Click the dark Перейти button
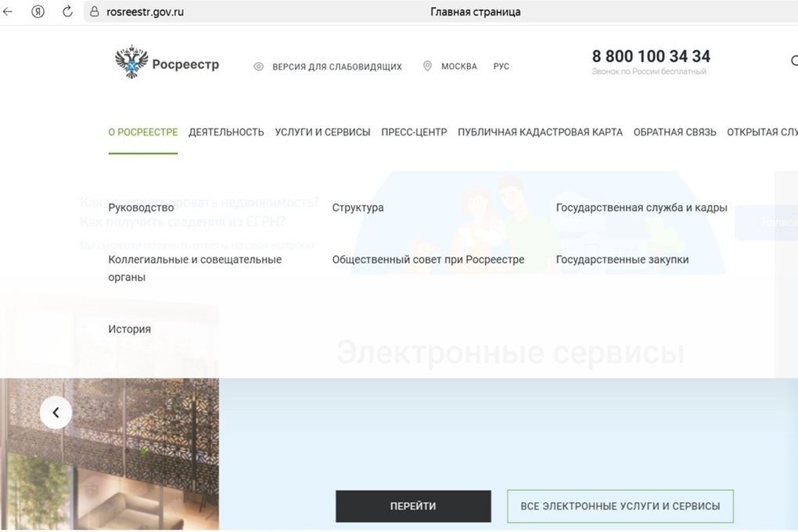Viewport: 798px width, 532px height. pos(413,506)
